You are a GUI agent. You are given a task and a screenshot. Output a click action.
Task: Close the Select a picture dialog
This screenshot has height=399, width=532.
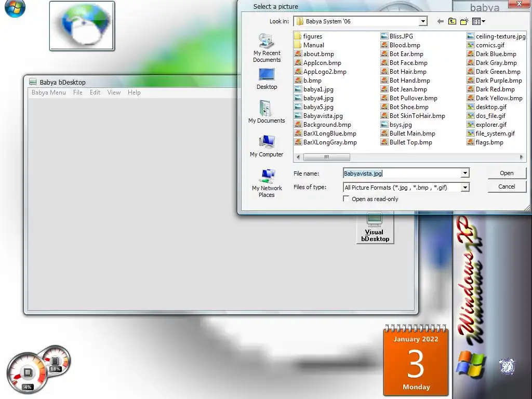[x=519, y=4]
